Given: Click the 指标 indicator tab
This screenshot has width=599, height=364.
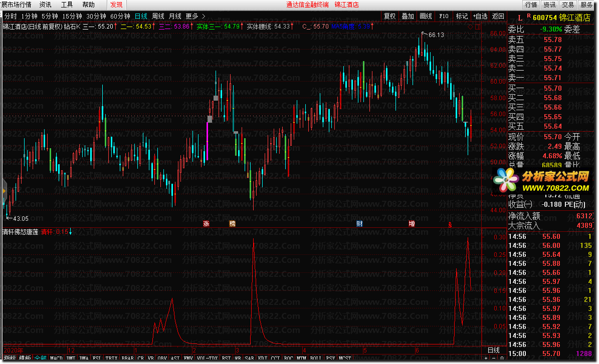Looking at the screenshot, I should [x=10, y=358].
